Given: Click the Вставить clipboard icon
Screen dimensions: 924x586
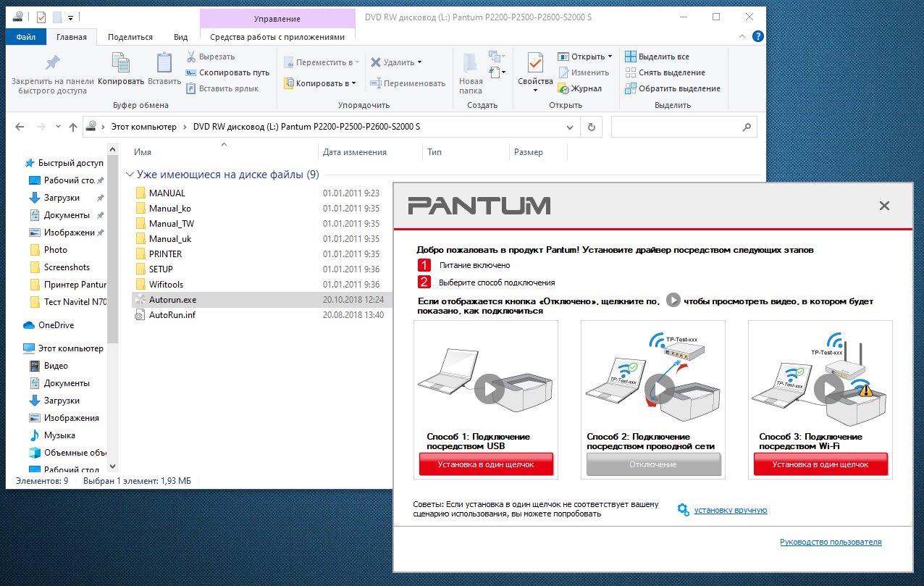Looking at the screenshot, I should tap(164, 62).
